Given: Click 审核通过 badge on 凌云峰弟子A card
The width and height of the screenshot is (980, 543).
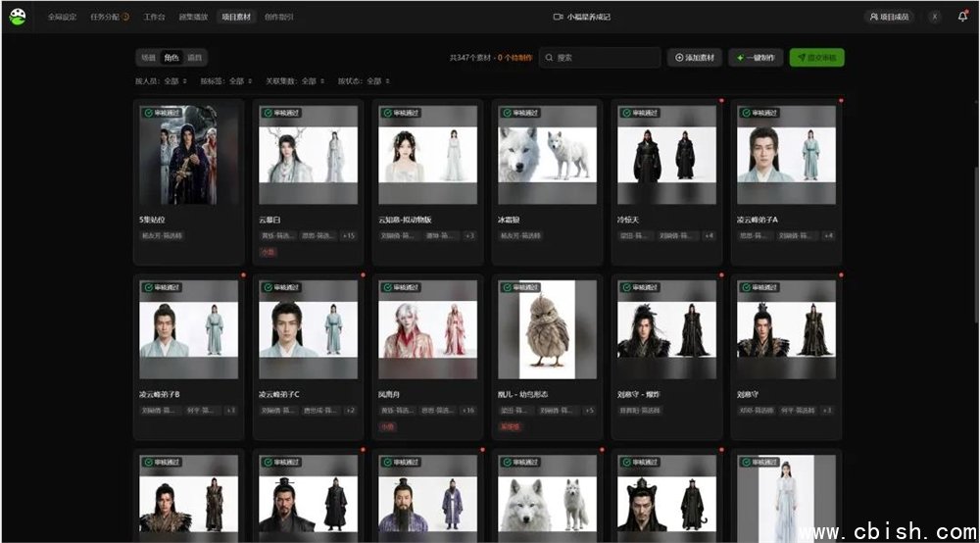Looking at the screenshot, I should click(759, 113).
